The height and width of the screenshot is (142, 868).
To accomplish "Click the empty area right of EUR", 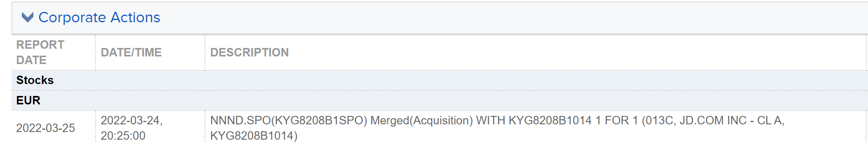I will point(453,101).
